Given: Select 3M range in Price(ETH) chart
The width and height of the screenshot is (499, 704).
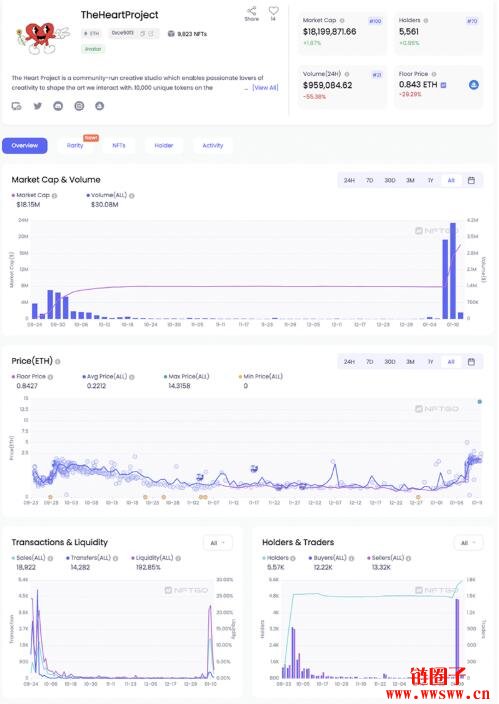Looking at the screenshot, I should click(x=410, y=361).
